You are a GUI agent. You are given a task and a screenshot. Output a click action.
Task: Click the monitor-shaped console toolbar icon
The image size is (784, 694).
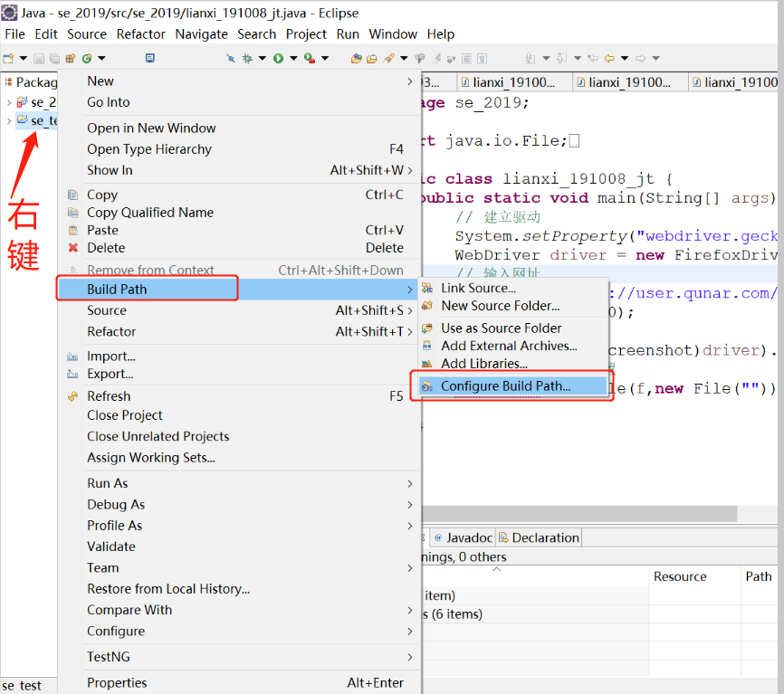pos(150,58)
